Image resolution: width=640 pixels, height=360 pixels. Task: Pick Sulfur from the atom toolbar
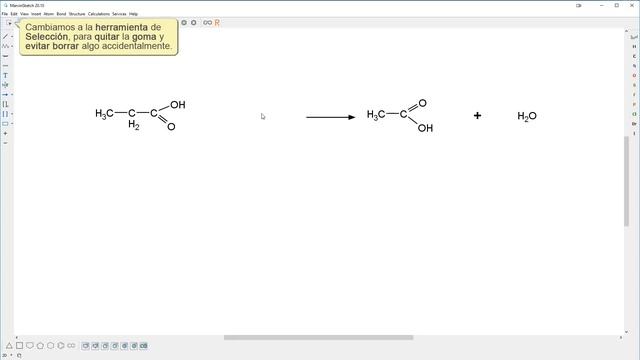click(634, 85)
